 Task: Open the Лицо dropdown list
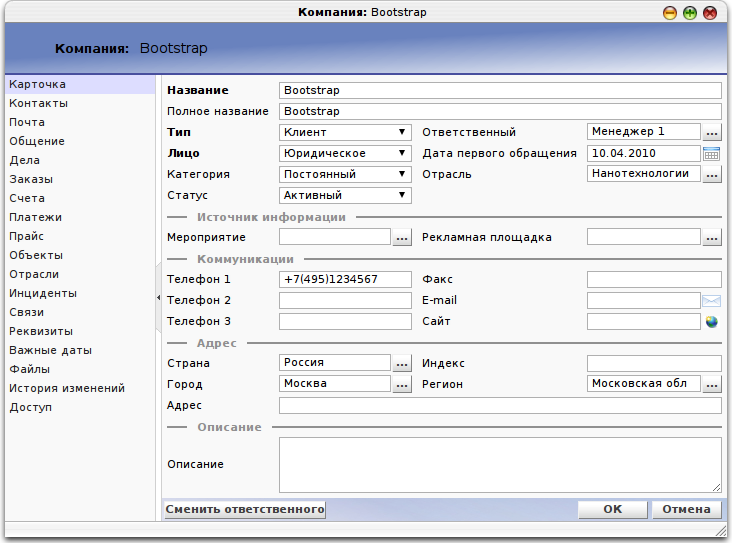click(401, 153)
